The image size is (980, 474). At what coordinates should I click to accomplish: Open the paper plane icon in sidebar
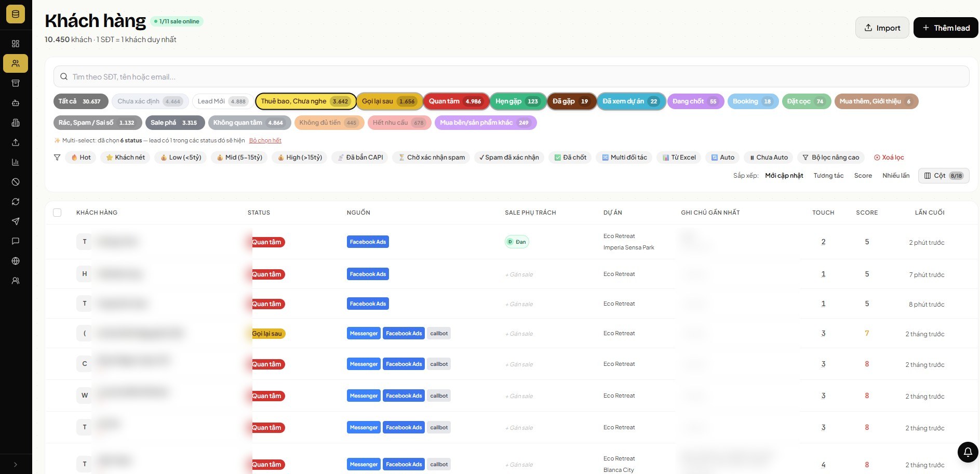[x=16, y=221]
